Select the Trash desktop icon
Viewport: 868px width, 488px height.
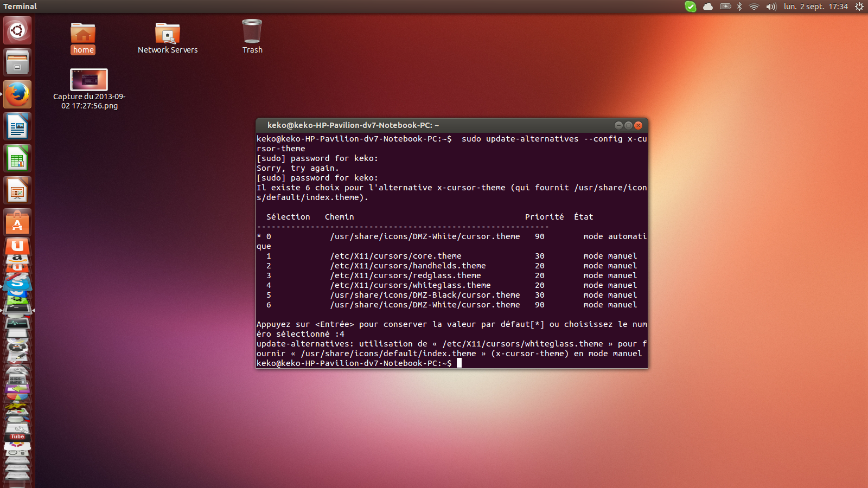pyautogui.click(x=252, y=37)
